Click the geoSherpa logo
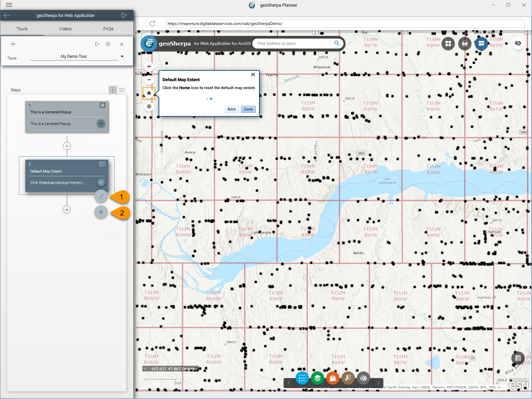532x399 pixels. tap(149, 43)
